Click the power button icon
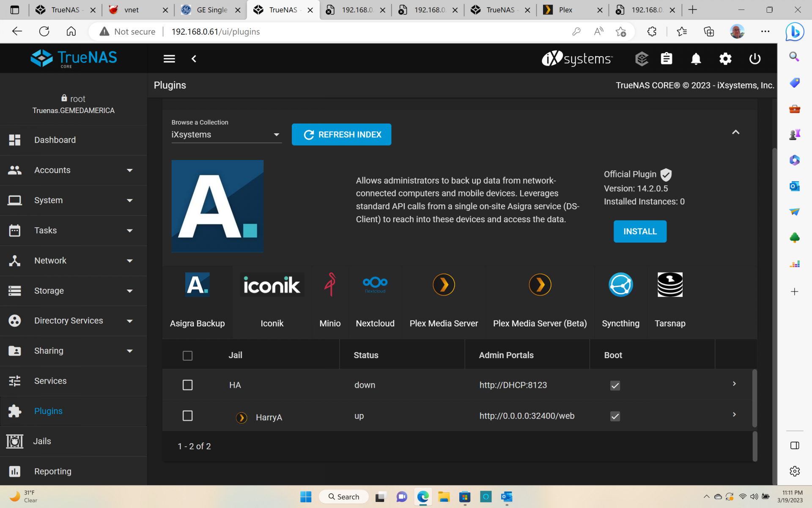The image size is (812, 508). pos(755,59)
